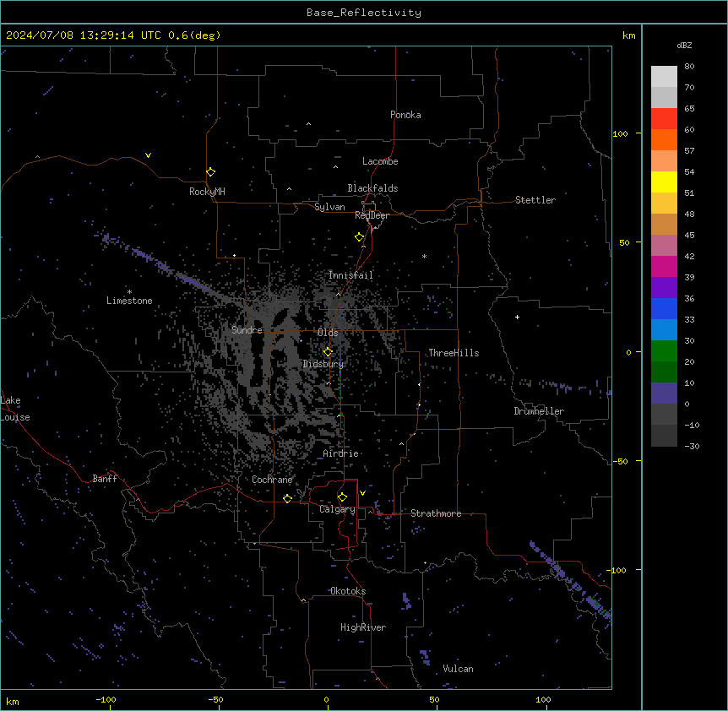Choose the purple 39-36 dBZ legend swatch

[664, 288]
